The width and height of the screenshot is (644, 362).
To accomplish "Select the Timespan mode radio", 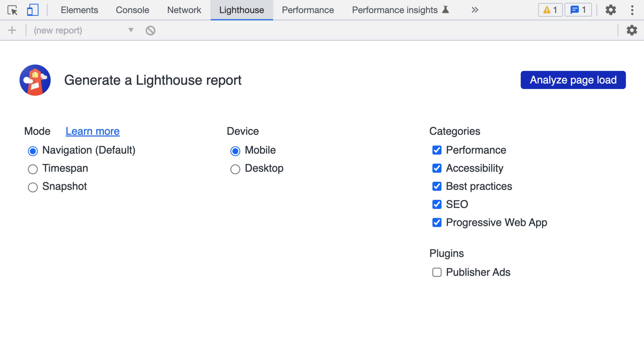I will click(x=33, y=169).
